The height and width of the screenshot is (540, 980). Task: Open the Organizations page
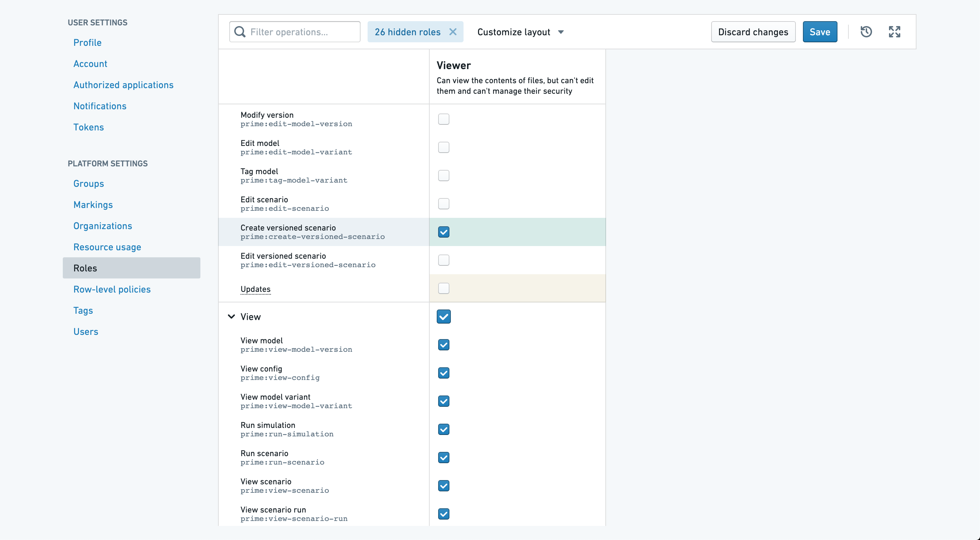[x=103, y=226]
